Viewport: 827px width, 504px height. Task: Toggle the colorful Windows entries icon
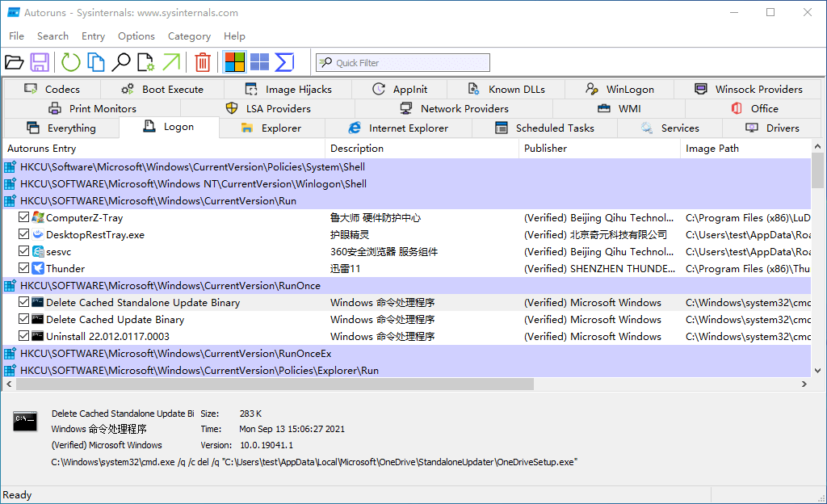[235, 62]
